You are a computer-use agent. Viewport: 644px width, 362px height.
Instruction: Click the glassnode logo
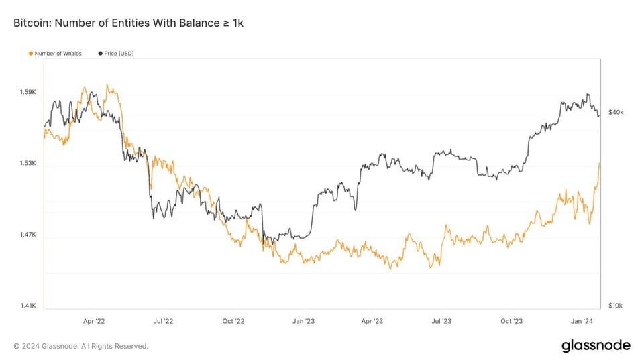point(596,345)
